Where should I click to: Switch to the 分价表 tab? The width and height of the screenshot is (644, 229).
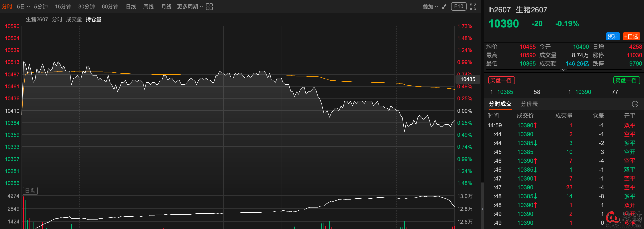(529, 104)
